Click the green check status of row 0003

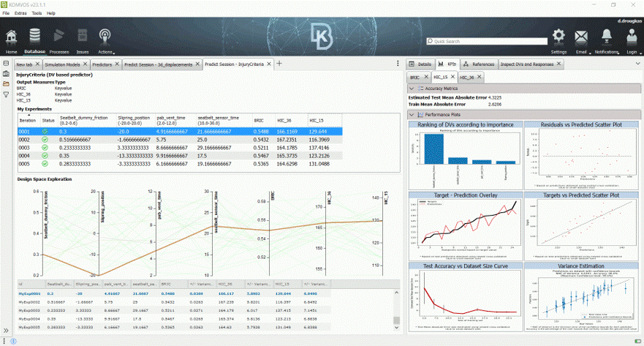click(x=45, y=148)
